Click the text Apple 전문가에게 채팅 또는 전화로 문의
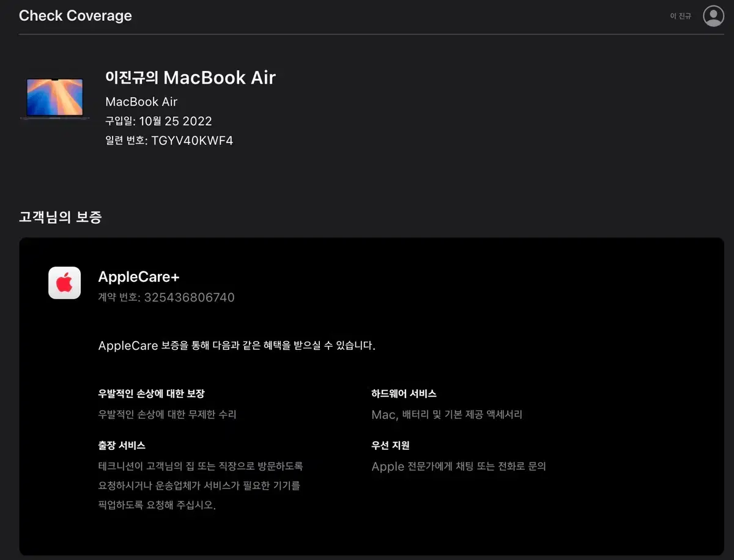This screenshot has width=734, height=560. point(459,466)
